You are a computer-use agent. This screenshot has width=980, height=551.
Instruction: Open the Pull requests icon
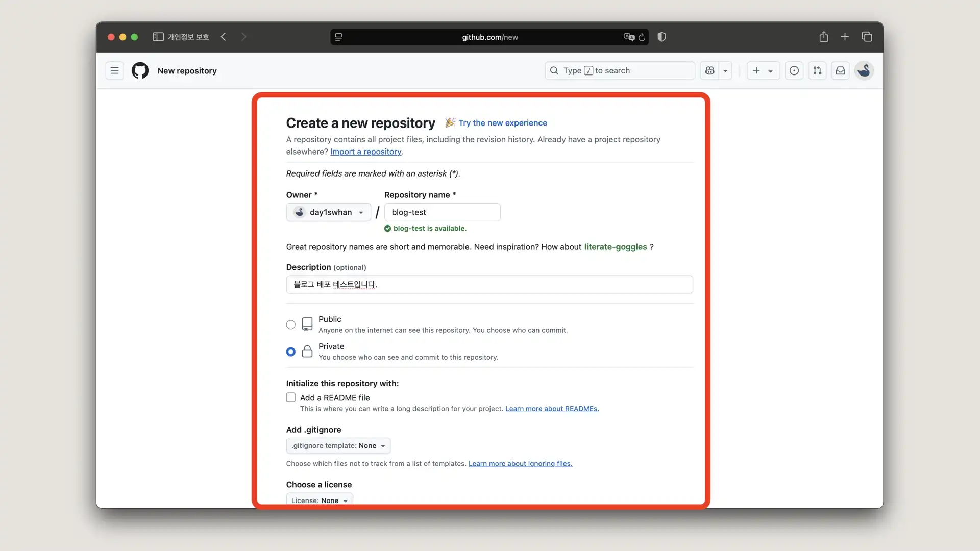pos(817,70)
